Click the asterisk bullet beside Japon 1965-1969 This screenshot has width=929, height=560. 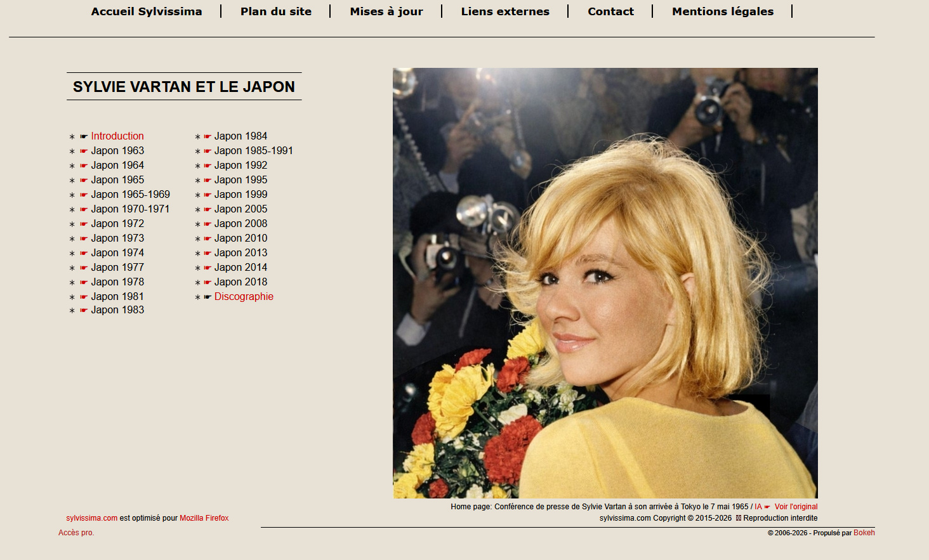coord(72,194)
